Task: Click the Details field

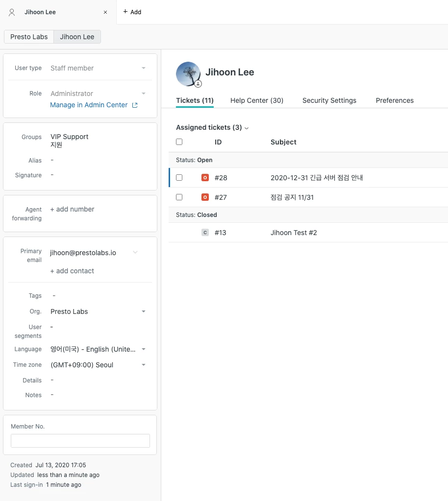Action: pos(52,380)
